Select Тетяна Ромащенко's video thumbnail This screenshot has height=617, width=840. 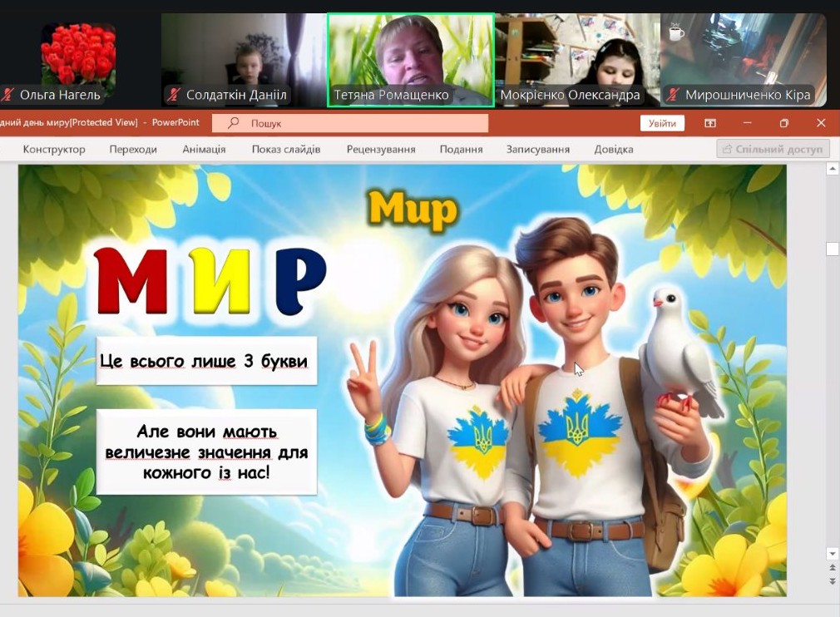pos(411,58)
